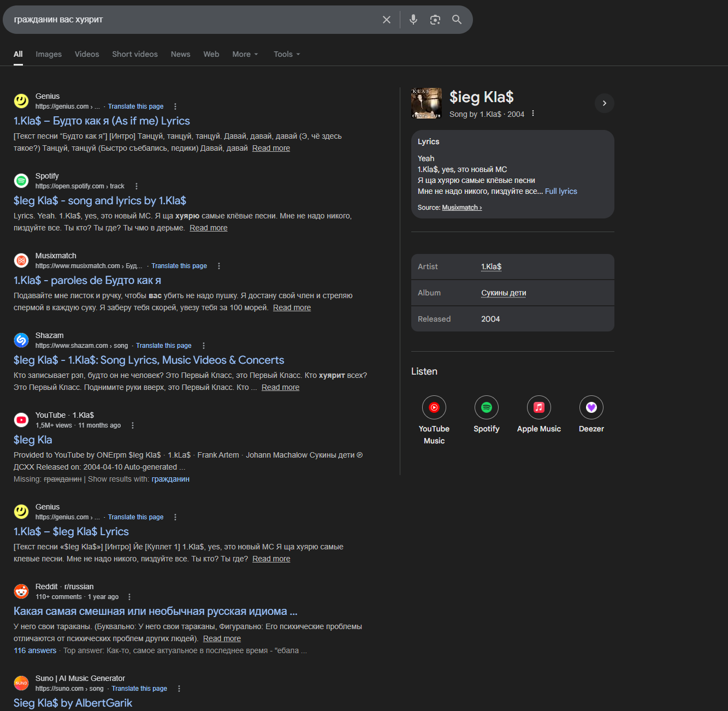Translate the Suno result page

click(139, 689)
